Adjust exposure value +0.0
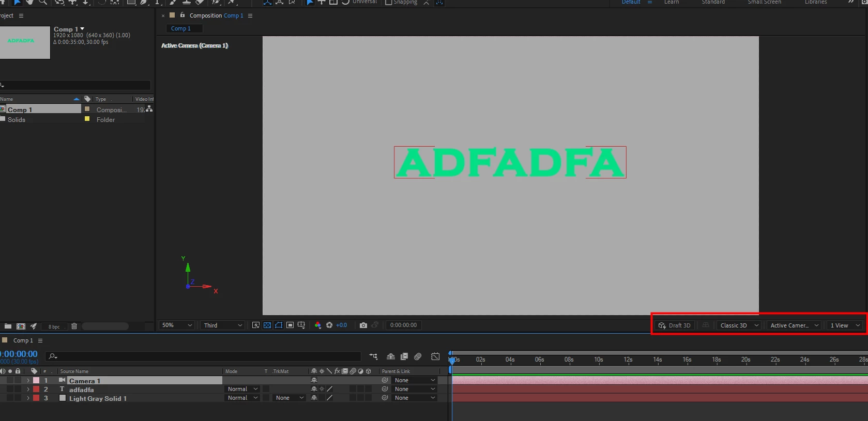This screenshot has height=421, width=868. click(x=341, y=325)
